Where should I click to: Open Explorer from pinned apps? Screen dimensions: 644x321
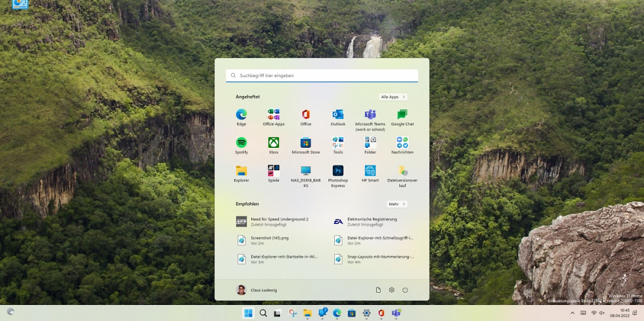coord(241,174)
